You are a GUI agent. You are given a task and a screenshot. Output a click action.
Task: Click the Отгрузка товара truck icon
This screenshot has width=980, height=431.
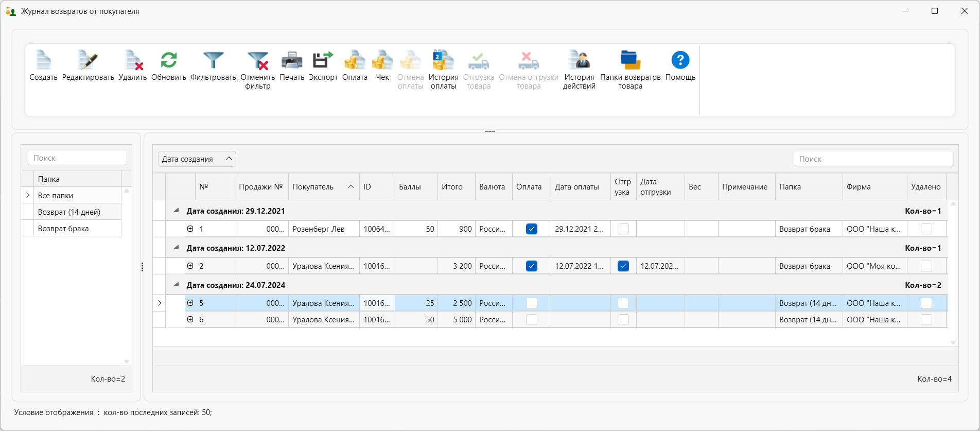pyautogui.click(x=479, y=60)
